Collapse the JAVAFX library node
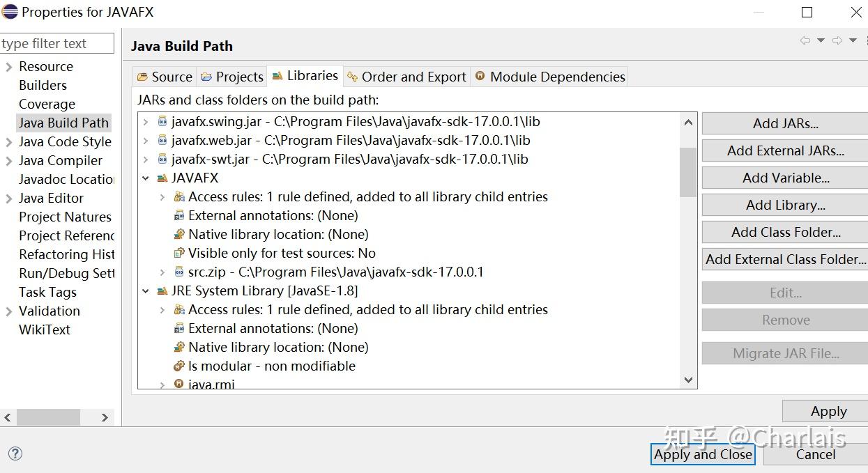 click(146, 178)
